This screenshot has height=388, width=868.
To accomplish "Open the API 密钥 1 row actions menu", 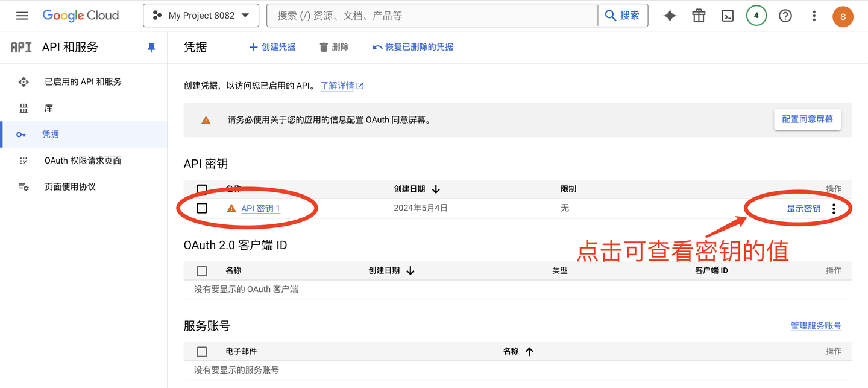I will [x=834, y=209].
